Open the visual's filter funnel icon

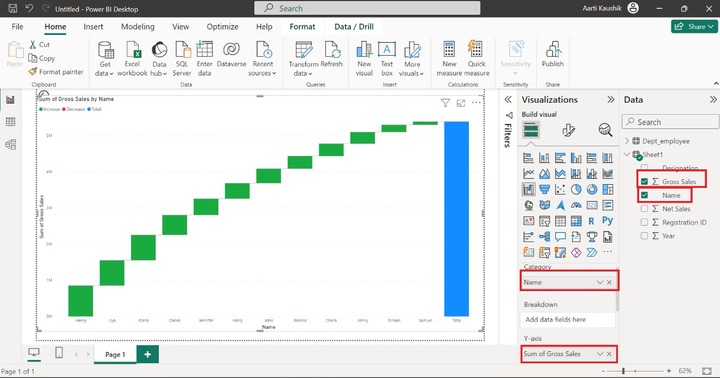tap(445, 103)
